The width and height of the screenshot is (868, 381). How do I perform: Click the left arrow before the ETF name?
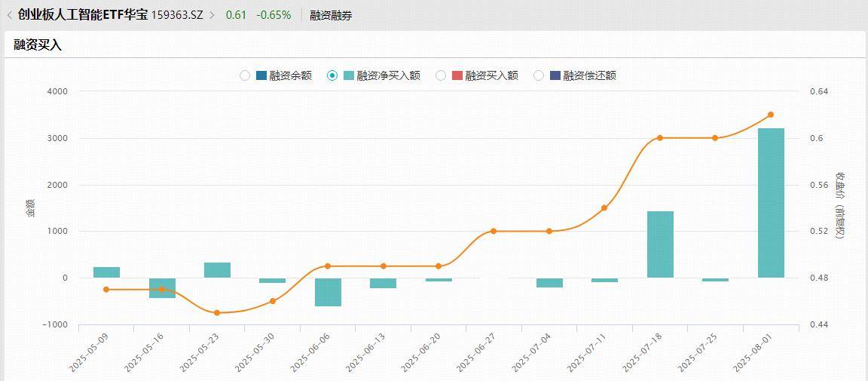pyautogui.click(x=9, y=15)
